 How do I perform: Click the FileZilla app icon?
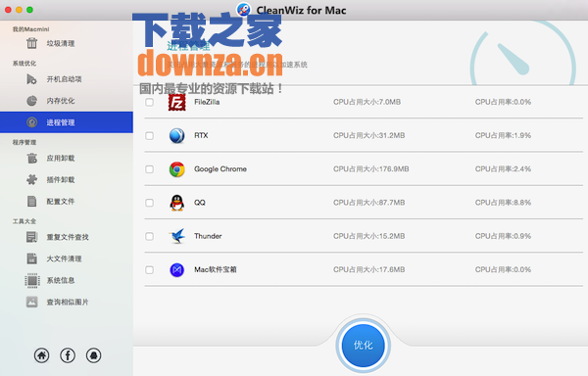[x=177, y=102]
